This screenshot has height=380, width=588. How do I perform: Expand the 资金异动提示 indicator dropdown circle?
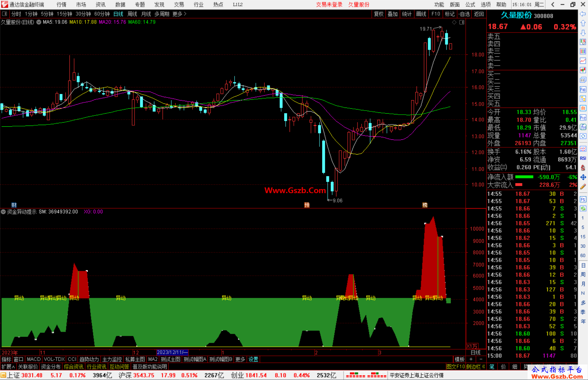pyautogui.click(x=3, y=212)
